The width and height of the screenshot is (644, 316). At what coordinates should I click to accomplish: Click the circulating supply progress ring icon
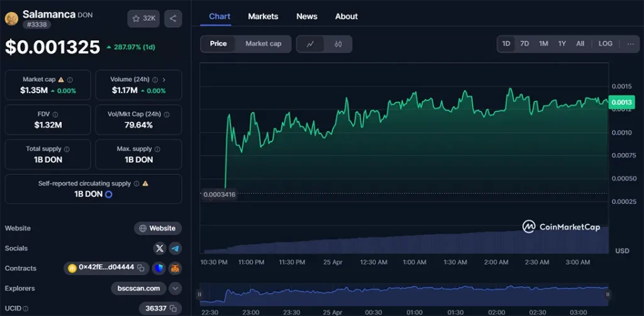(x=108, y=195)
